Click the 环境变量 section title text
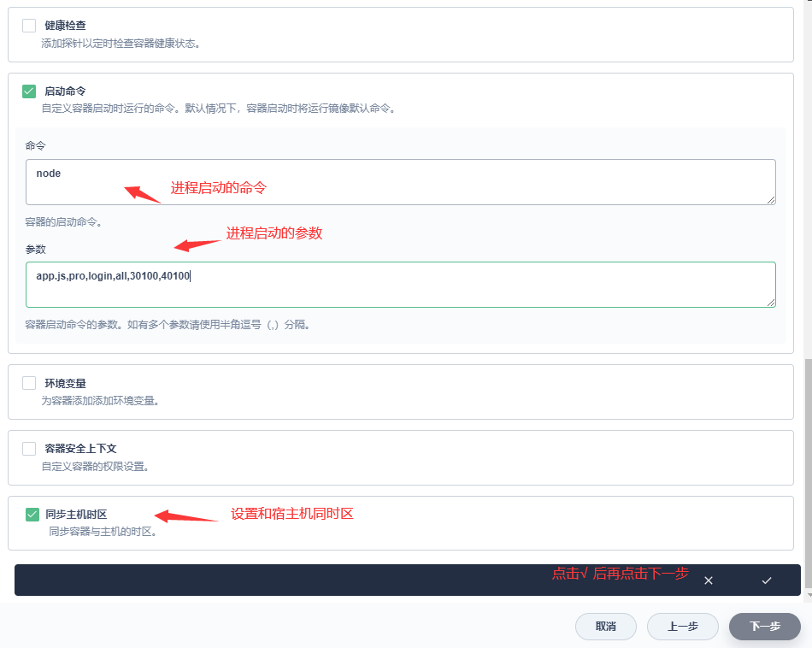 [x=65, y=383]
